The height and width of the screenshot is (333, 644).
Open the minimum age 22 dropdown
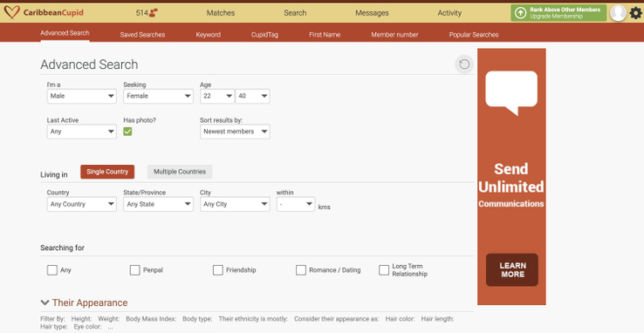(x=217, y=97)
